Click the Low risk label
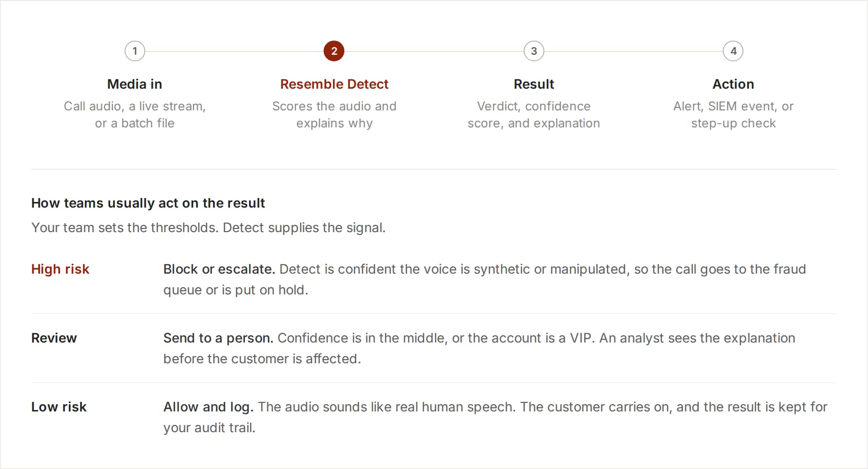This screenshot has height=469, width=868. [x=59, y=407]
